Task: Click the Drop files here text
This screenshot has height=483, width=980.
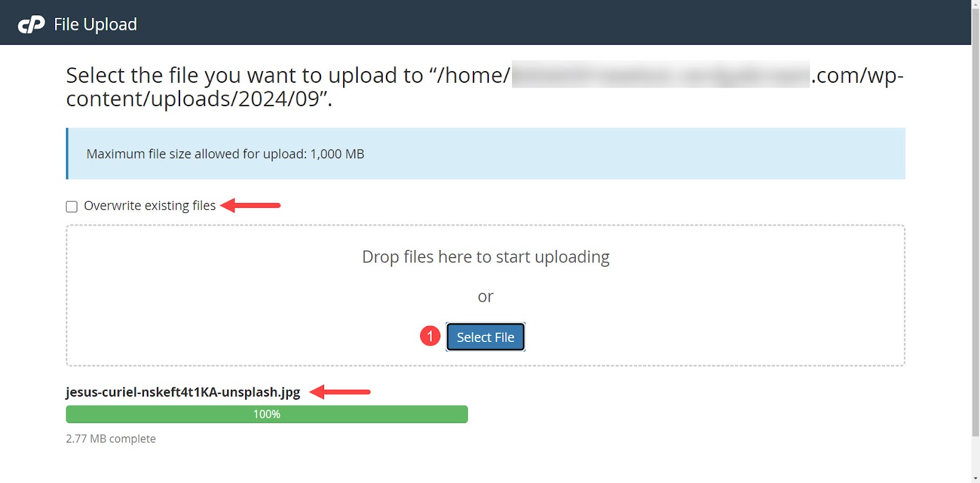Action: point(486,257)
